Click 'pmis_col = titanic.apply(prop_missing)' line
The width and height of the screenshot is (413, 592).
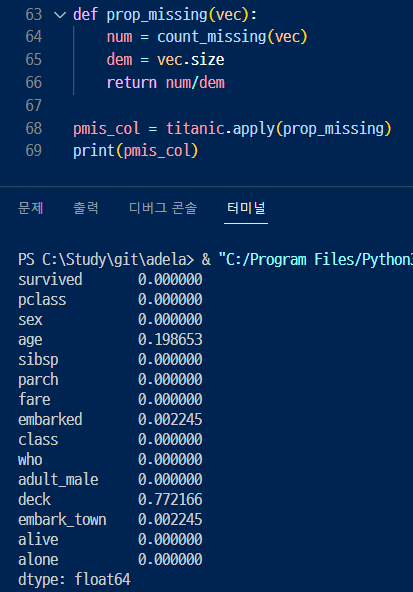click(232, 129)
